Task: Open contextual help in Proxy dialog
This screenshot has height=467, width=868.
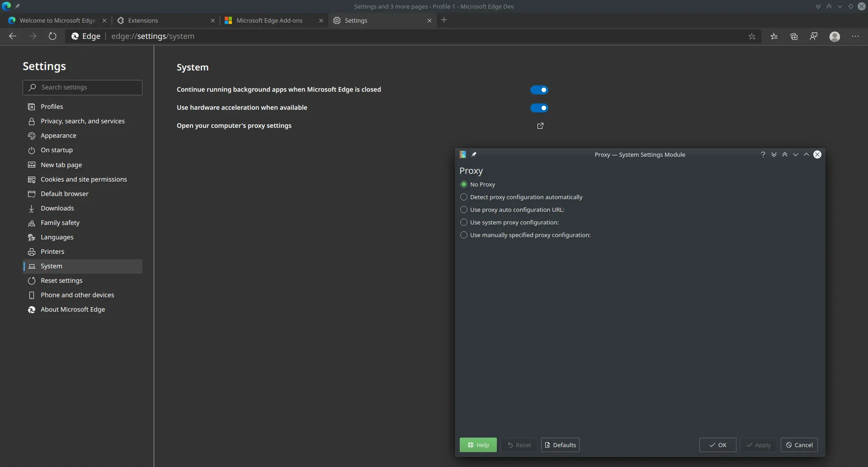Action: coord(763,154)
